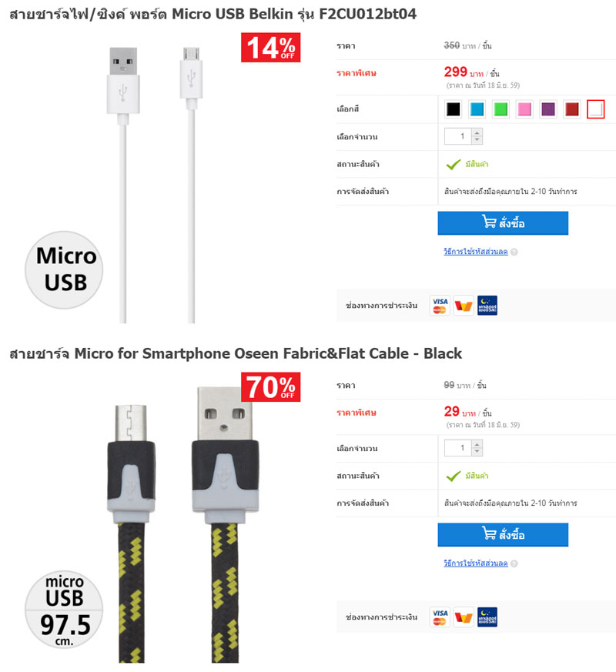616x672 pixels.
Task: Click the Visa/Mastercard payment icon for Belkin
Action: point(440,306)
